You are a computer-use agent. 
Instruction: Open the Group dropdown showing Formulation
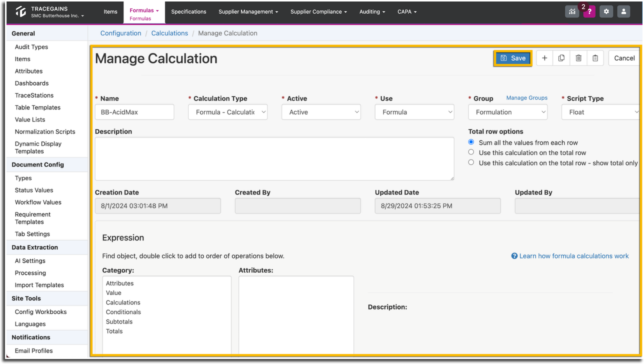pos(508,112)
